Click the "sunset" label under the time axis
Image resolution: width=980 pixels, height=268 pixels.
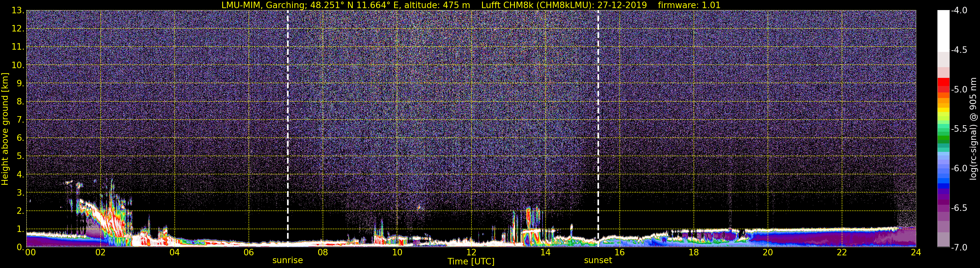(598, 261)
